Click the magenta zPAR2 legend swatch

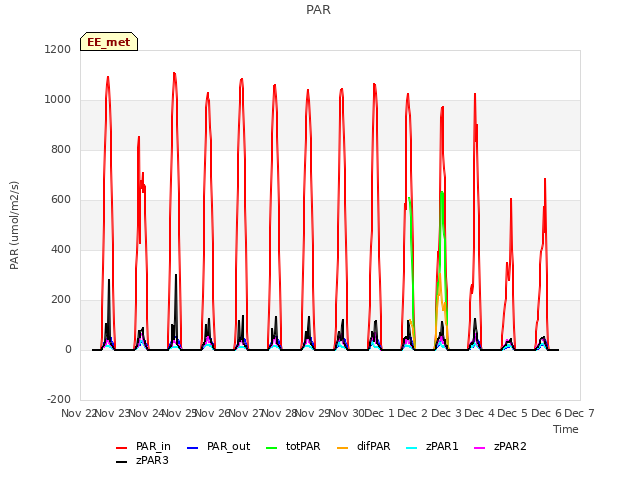coord(479,448)
